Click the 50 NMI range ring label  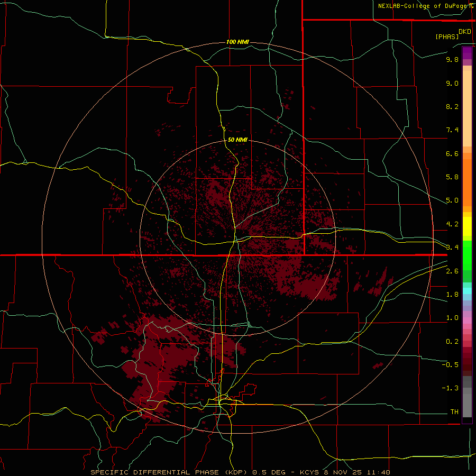click(237, 140)
